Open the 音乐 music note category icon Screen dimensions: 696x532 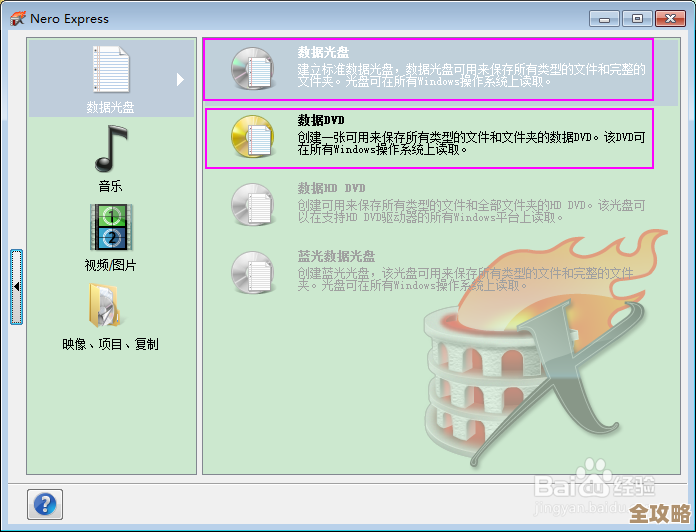point(111,149)
